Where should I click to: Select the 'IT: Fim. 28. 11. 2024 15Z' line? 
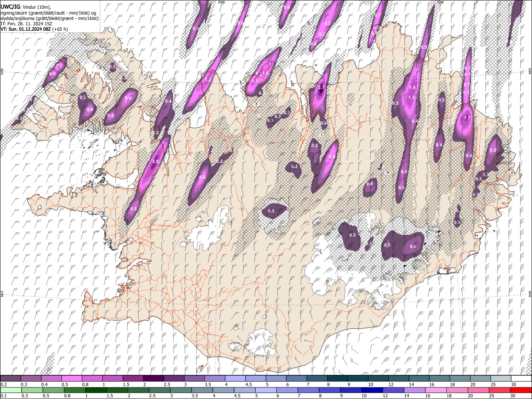(26, 24)
